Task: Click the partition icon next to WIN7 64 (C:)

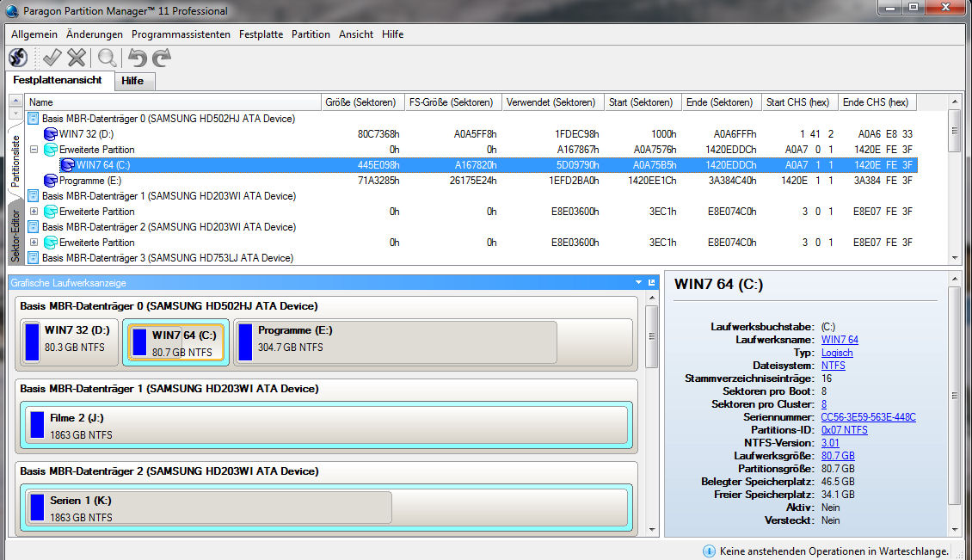Action: (68, 165)
